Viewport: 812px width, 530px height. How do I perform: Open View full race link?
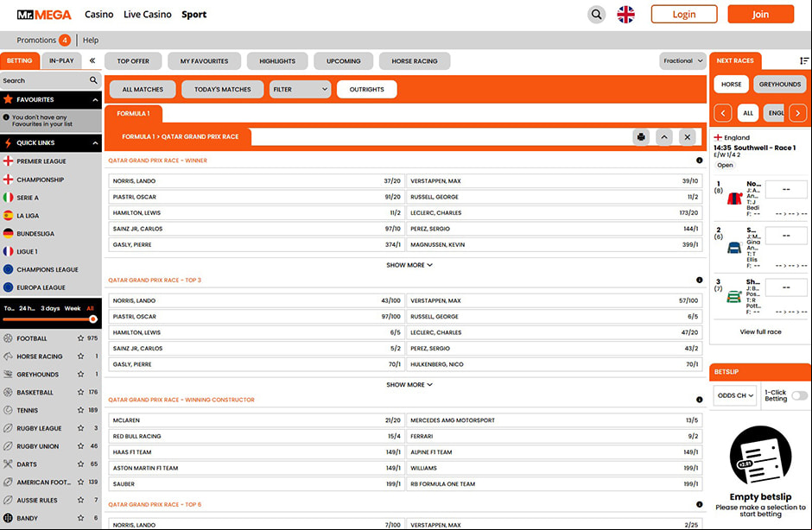click(760, 331)
